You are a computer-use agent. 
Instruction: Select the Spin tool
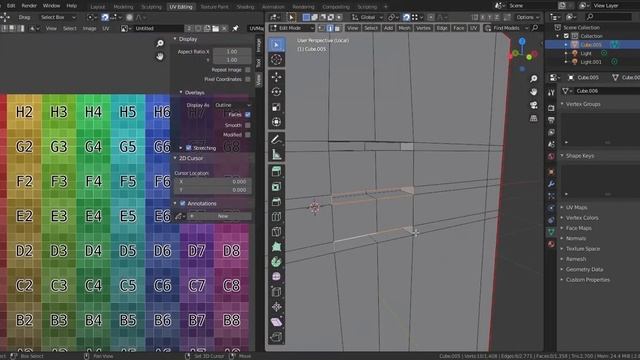tap(276, 262)
